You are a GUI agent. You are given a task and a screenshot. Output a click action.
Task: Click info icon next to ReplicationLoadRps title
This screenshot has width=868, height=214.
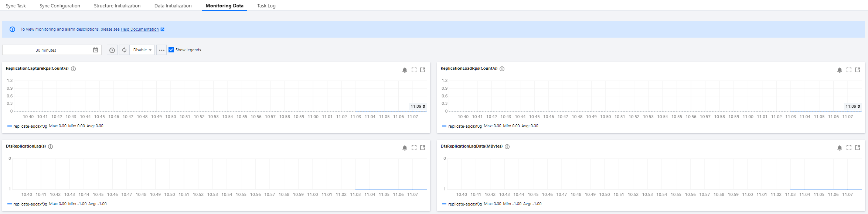(502, 69)
